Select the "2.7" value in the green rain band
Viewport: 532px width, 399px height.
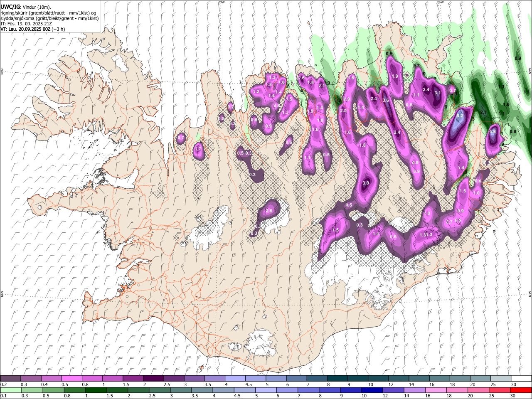483,113
